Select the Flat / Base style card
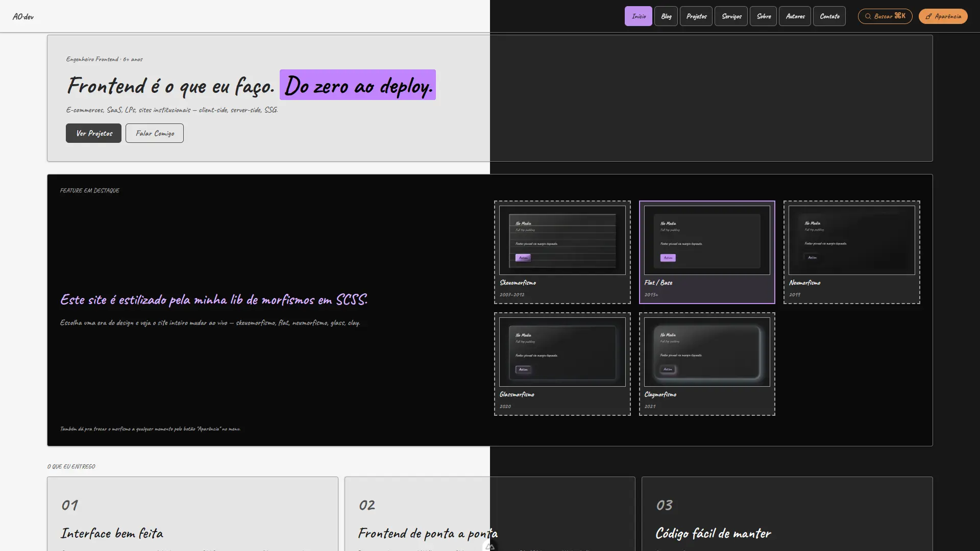This screenshot has width=980, height=551. click(x=707, y=252)
